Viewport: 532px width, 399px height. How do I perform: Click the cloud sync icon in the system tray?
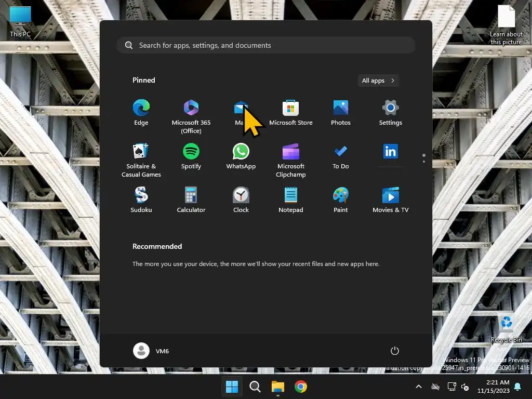[435, 387]
